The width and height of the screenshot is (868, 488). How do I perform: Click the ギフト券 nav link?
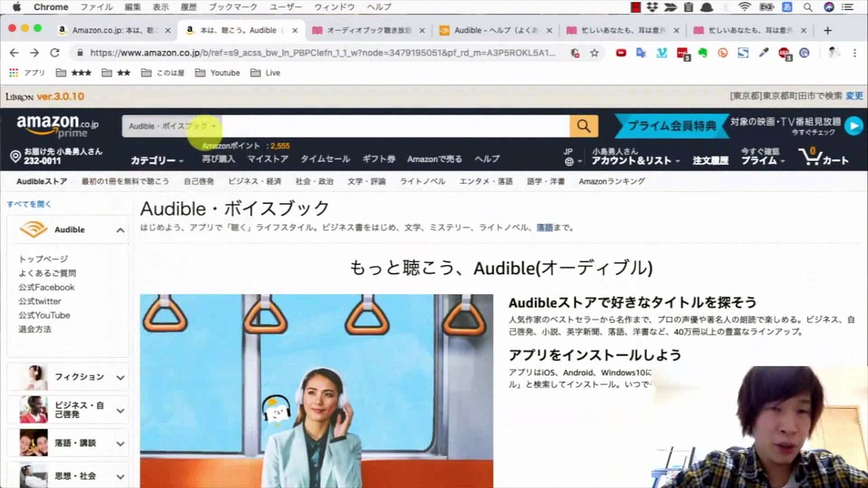tap(378, 159)
